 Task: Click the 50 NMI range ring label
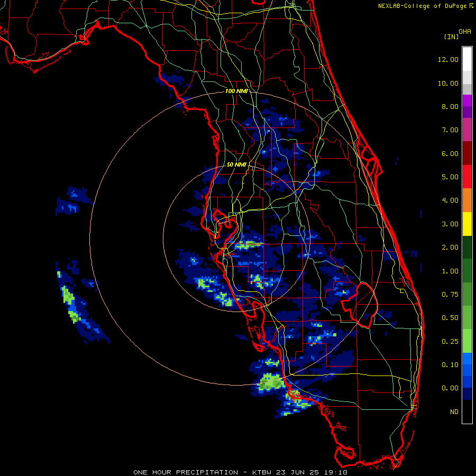point(236,164)
